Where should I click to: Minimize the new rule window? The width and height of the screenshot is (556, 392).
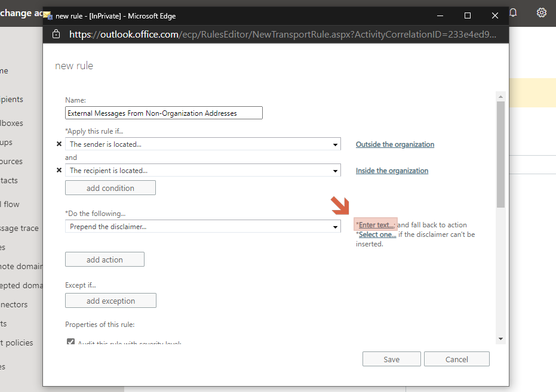tap(440, 16)
